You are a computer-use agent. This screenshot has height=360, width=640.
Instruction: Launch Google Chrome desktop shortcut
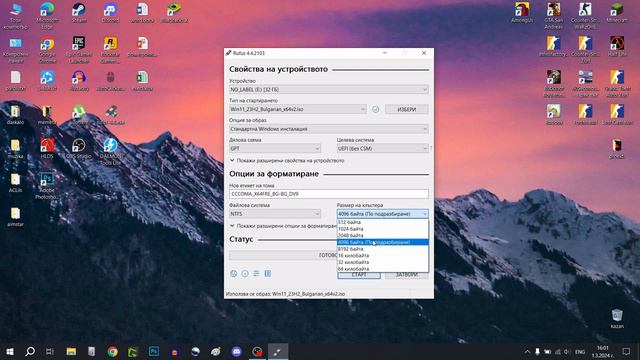(47, 50)
